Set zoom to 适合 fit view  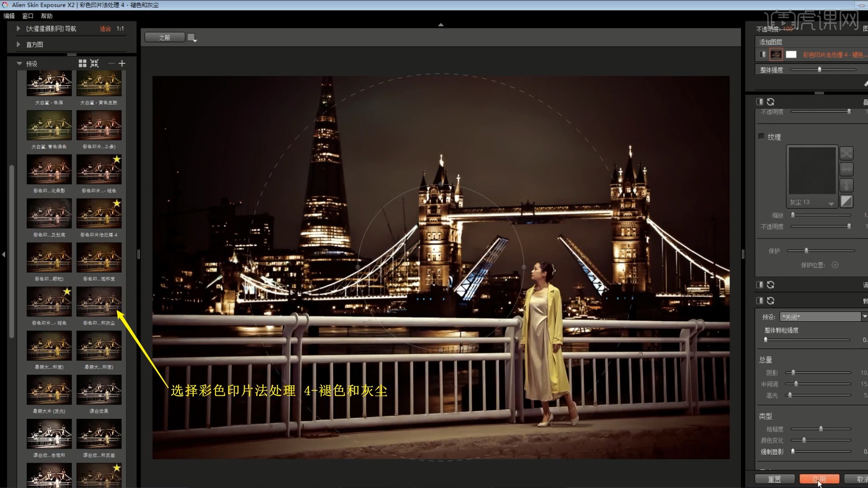(x=105, y=28)
